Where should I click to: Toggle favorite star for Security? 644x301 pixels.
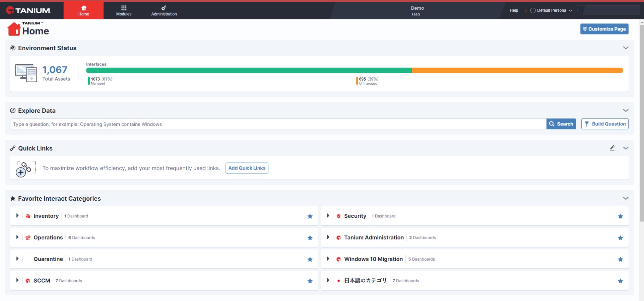point(620,216)
